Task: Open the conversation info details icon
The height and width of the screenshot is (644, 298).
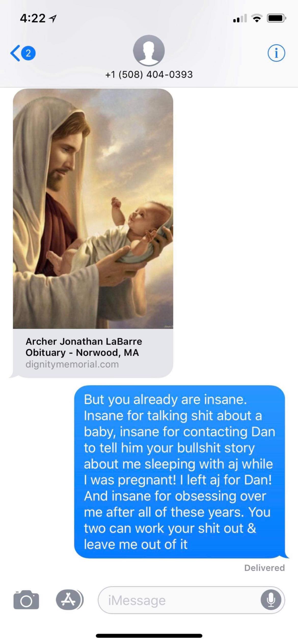Action: (x=276, y=53)
